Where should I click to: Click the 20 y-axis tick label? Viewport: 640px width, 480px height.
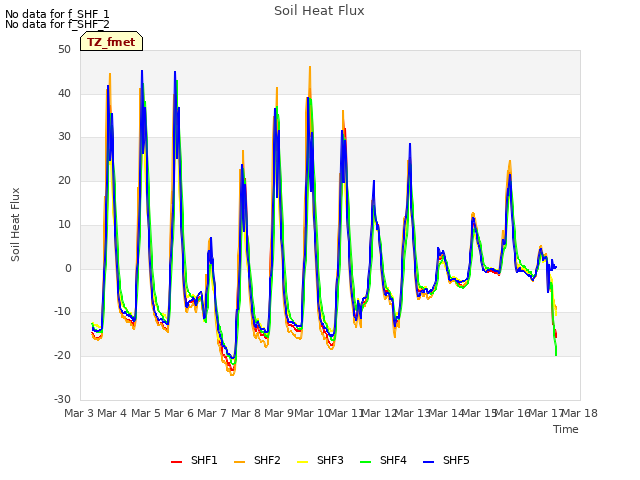64,181
